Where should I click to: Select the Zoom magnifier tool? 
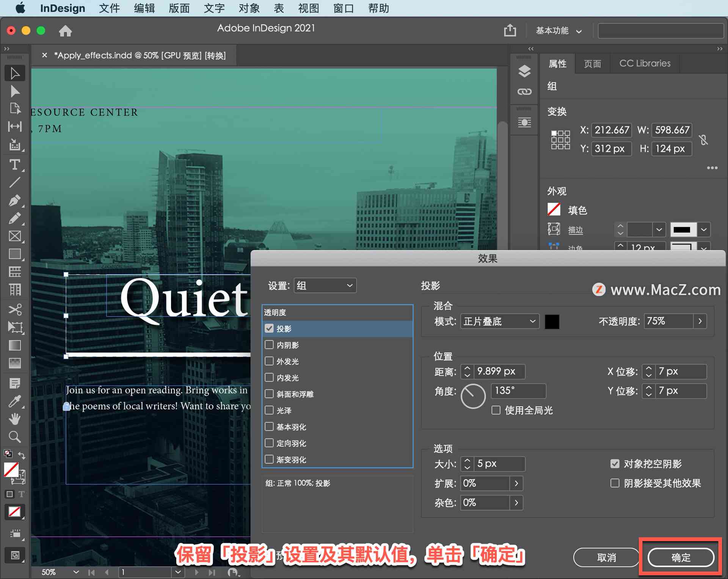point(15,437)
